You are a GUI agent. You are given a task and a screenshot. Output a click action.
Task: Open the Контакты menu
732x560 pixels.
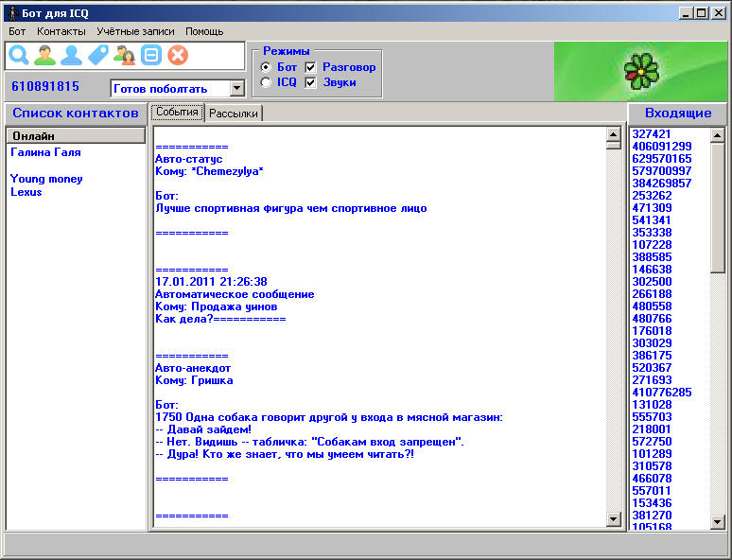pos(61,31)
